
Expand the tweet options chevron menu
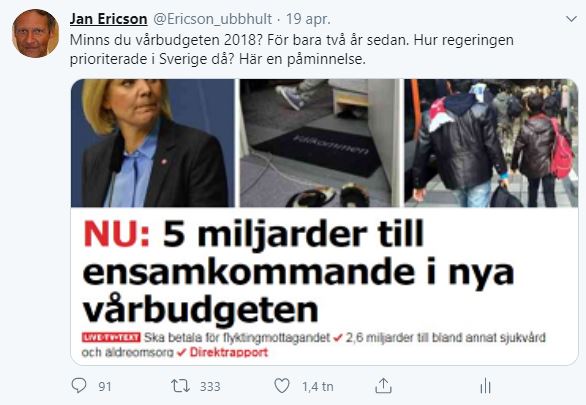[x=571, y=19]
